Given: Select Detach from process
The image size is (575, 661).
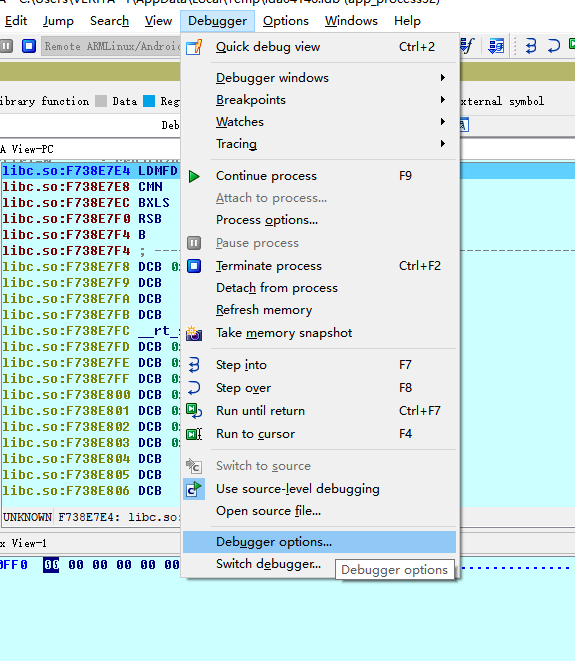Looking at the screenshot, I should coord(320,288).
